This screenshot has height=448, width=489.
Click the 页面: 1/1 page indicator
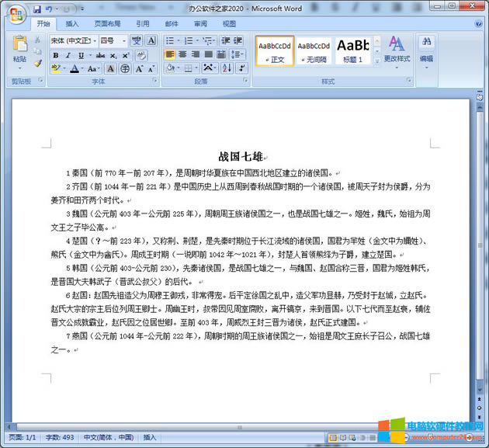(x=23, y=438)
